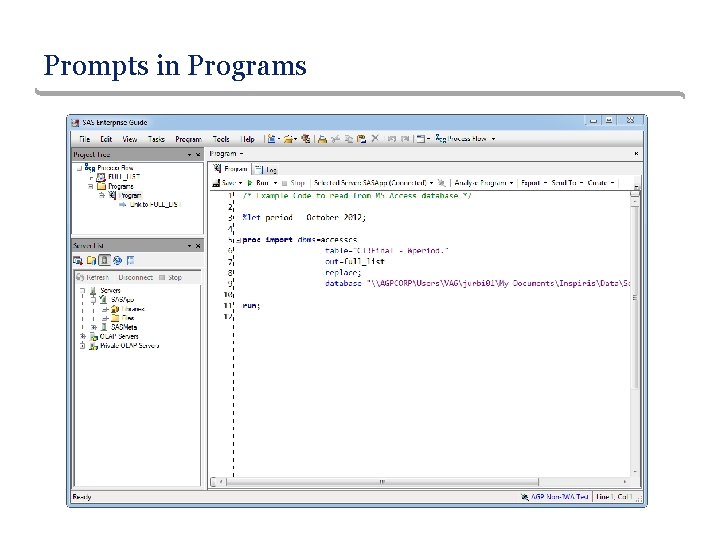Select Program item in Project Tree
The width and height of the screenshot is (720, 540).
(130, 196)
